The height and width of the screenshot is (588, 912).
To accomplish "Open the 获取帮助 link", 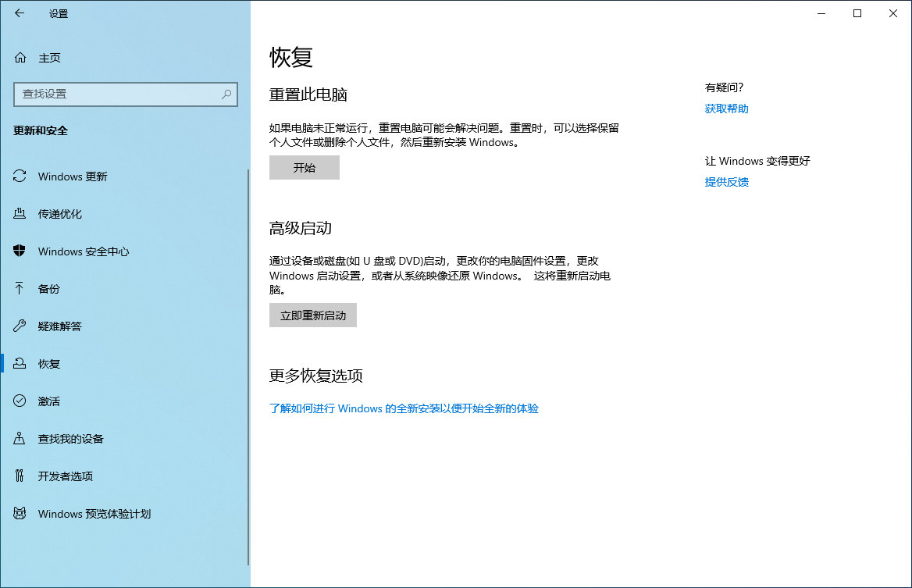I will (x=725, y=109).
